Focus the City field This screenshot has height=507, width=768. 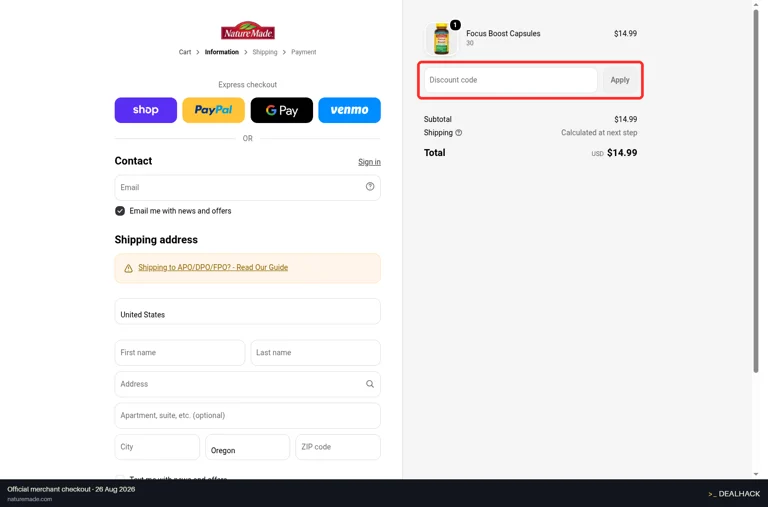[x=157, y=447]
